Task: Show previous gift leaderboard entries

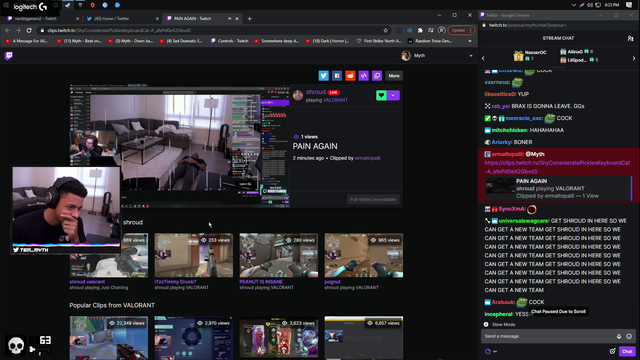Action: point(483,58)
